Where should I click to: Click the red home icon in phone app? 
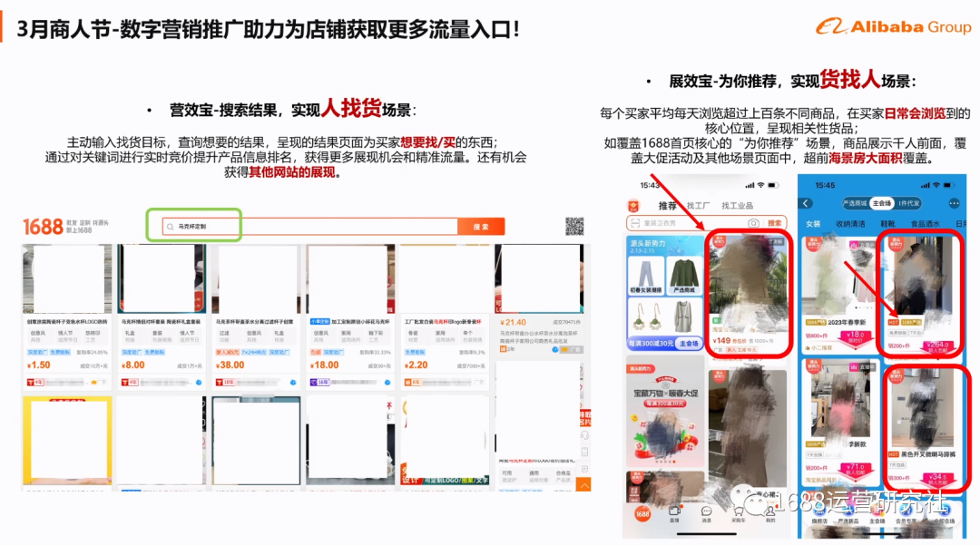(x=633, y=205)
